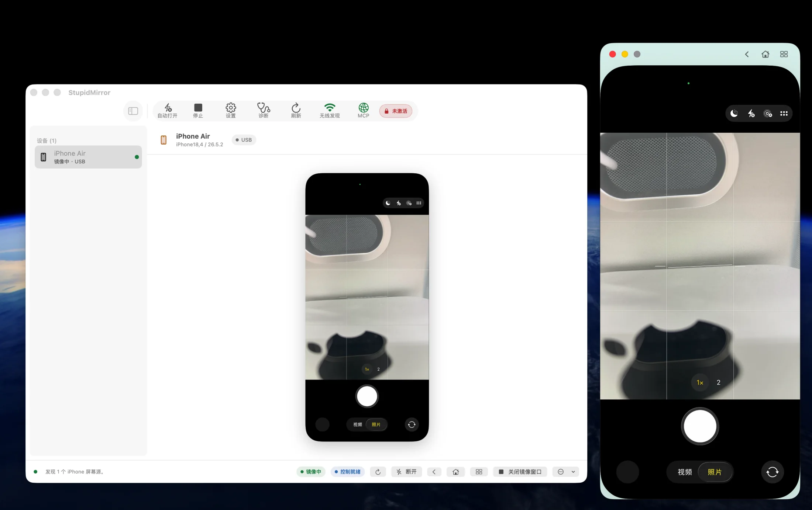The height and width of the screenshot is (510, 812).
Task: Toggle moon night mode in preview phone
Action: click(x=388, y=203)
